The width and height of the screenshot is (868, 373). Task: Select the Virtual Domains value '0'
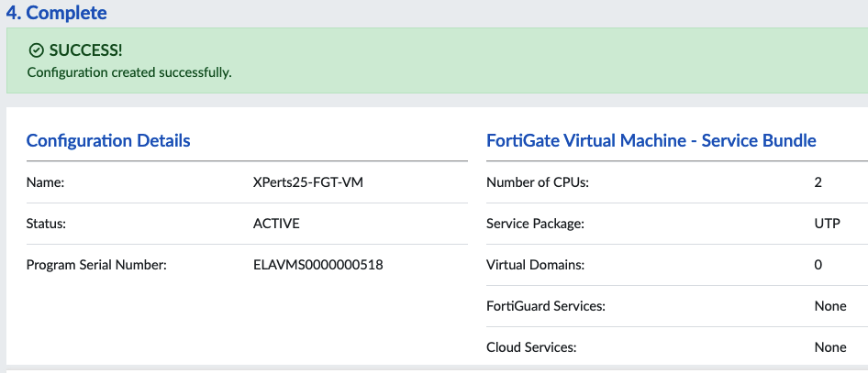[818, 265]
